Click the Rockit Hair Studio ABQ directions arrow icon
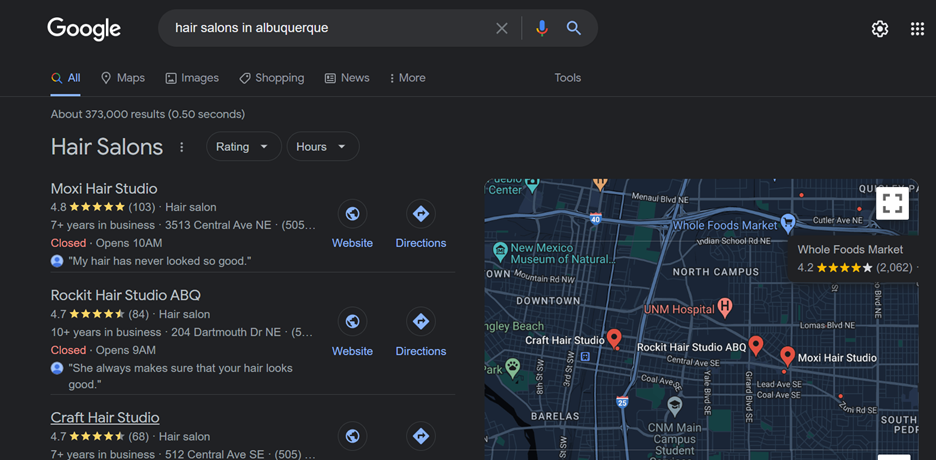 click(x=421, y=322)
